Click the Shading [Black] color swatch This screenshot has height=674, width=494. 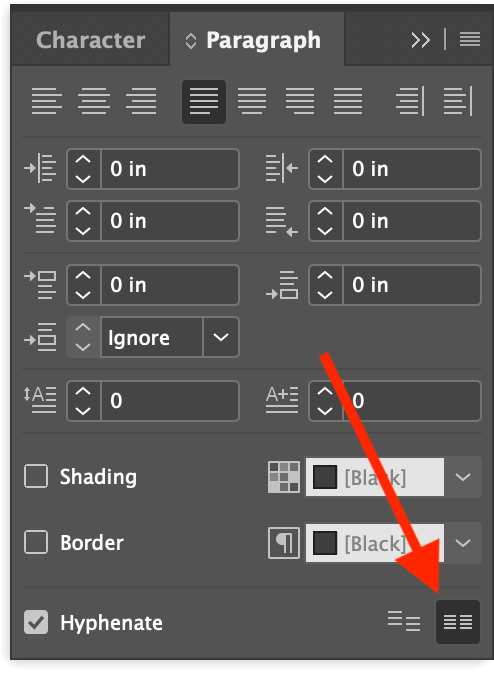tap(325, 477)
